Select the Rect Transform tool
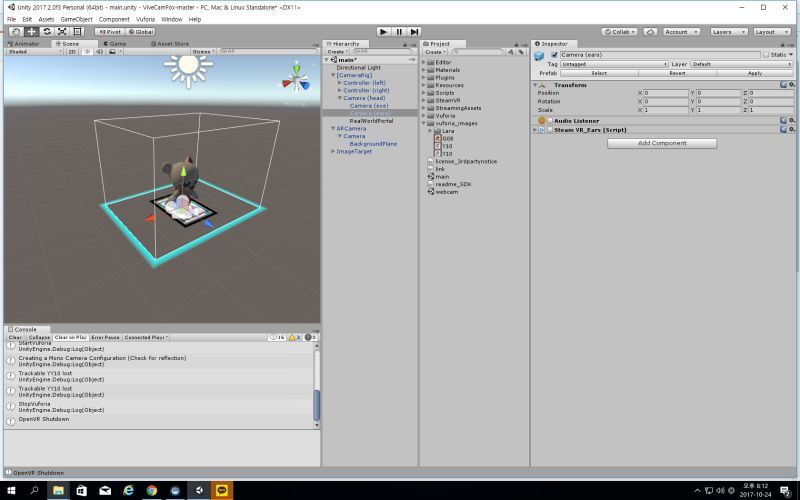The width and height of the screenshot is (800, 500). pos(77,32)
